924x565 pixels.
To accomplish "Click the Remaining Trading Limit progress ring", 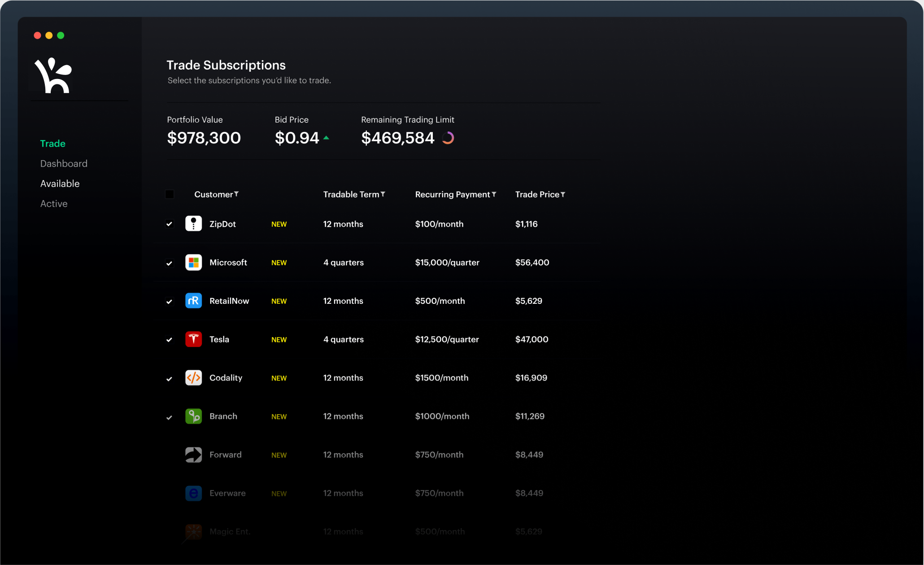I will 448,138.
